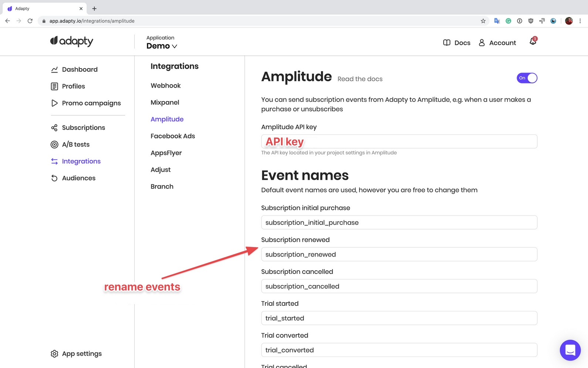Click the Promo campaigns play icon
The image size is (588, 368).
(54, 103)
